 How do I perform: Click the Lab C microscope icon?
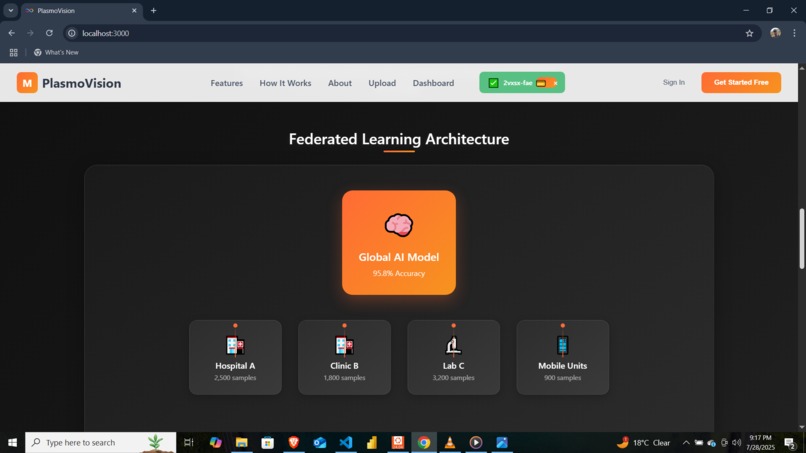453,346
